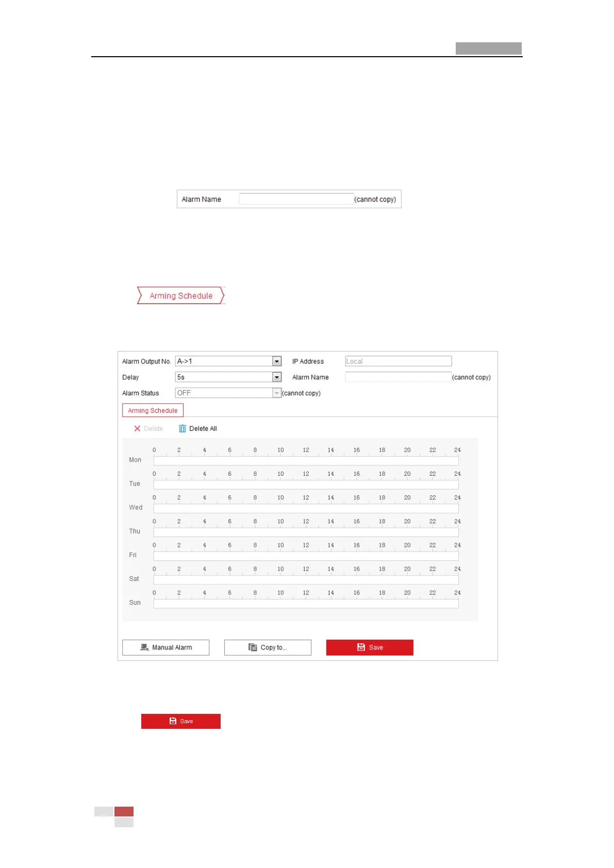
Task: Open the Alarm Output No. dropdown
Action: 228,361
